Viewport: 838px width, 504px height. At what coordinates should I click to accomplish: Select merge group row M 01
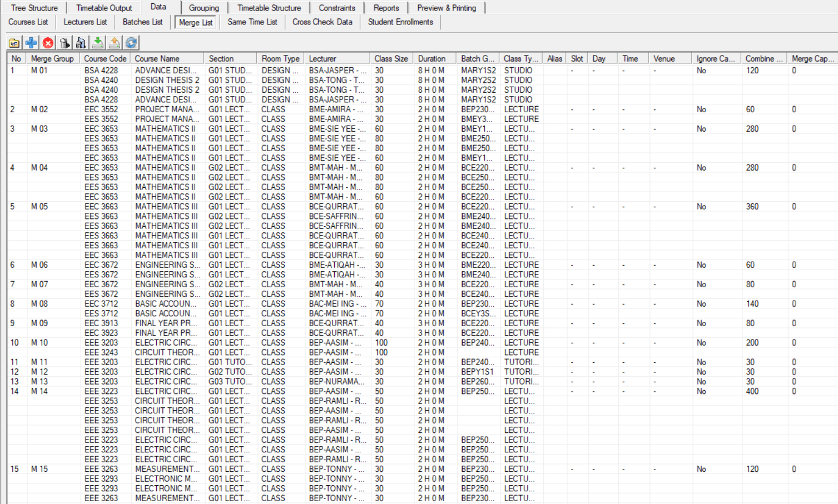click(39, 71)
